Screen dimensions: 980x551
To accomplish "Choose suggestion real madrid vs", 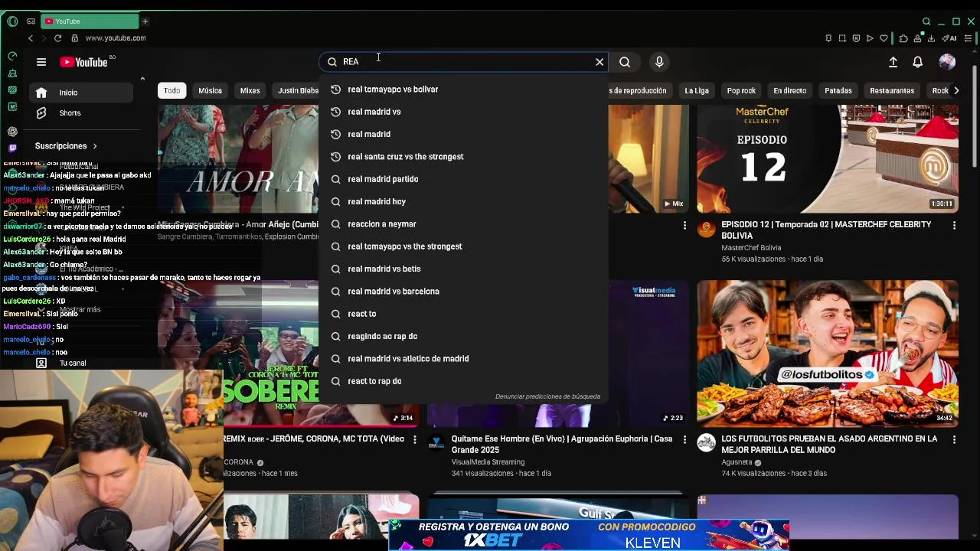I will coord(463,112).
